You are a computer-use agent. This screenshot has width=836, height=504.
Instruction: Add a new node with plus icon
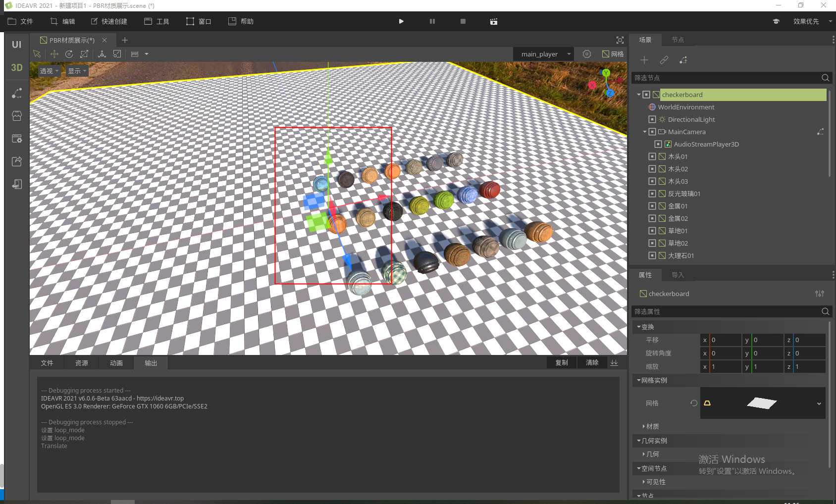click(644, 60)
